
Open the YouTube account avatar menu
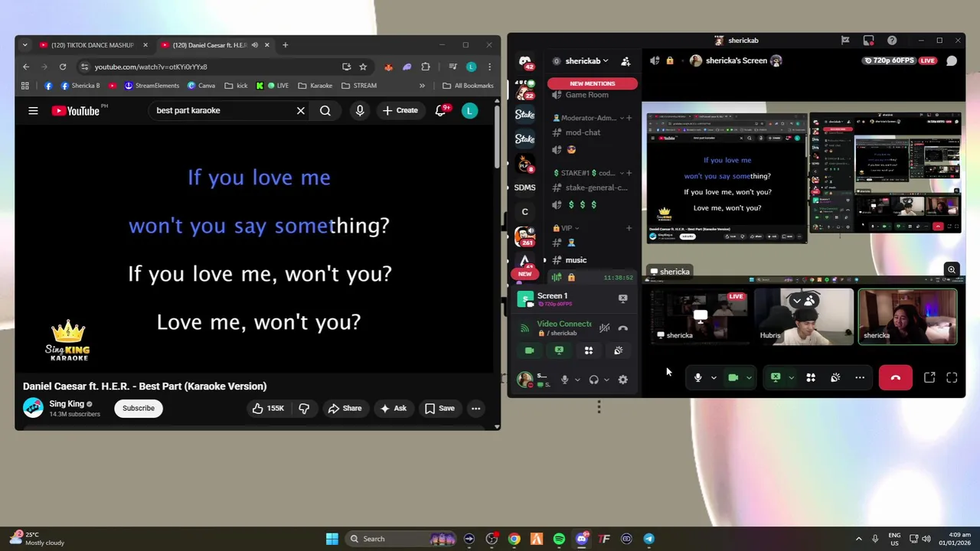[x=469, y=111]
